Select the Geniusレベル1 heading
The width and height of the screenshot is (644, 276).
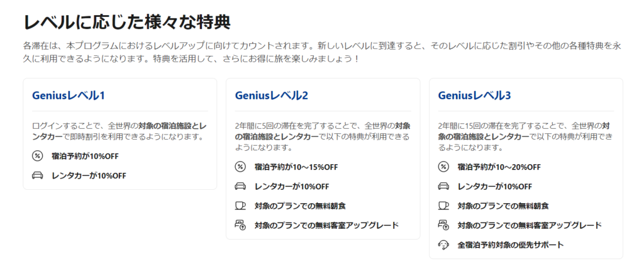click(68, 96)
